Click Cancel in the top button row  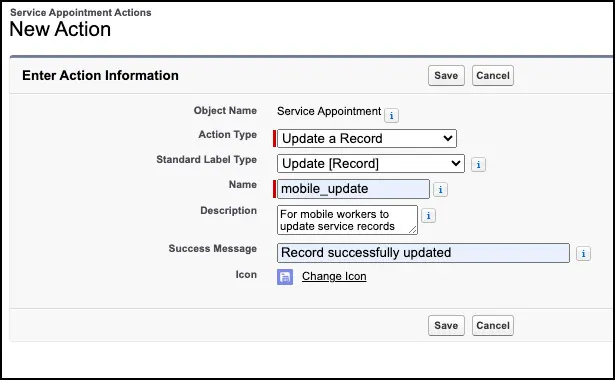pyautogui.click(x=493, y=75)
